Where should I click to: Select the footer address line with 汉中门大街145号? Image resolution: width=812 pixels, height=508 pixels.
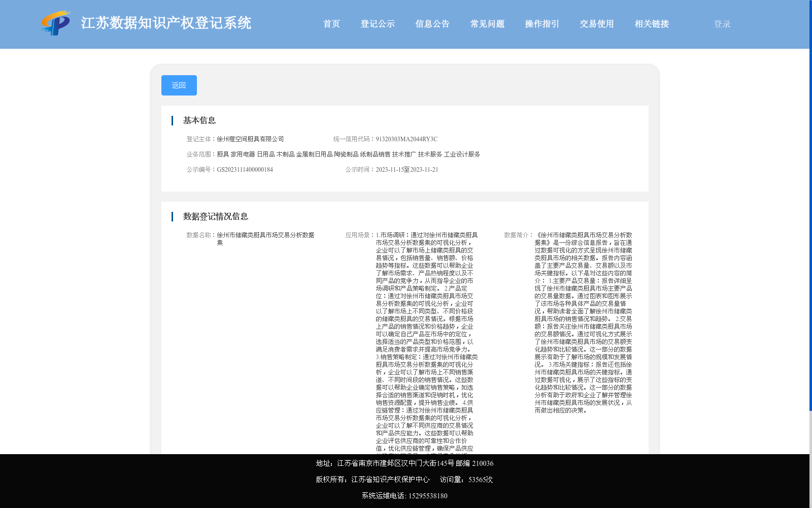pyautogui.click(x=404, y=463)
